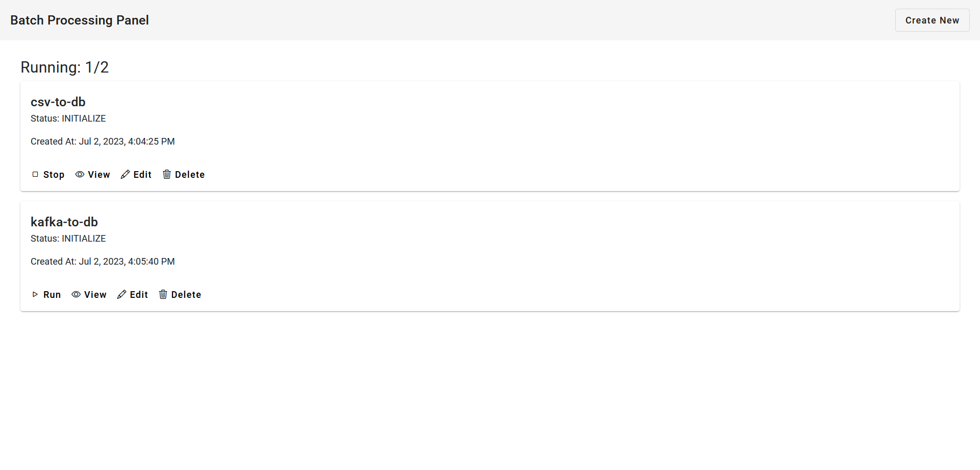
Task: Click the Stop icon for csv-to-db job
Action: tap(35, 174)
